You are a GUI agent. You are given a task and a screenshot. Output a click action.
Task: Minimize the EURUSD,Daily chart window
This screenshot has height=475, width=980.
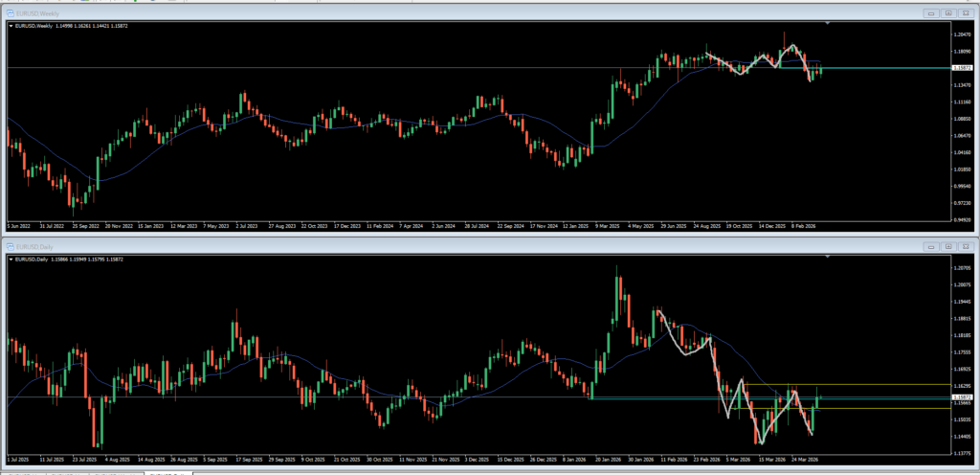(x=932, y=245)
